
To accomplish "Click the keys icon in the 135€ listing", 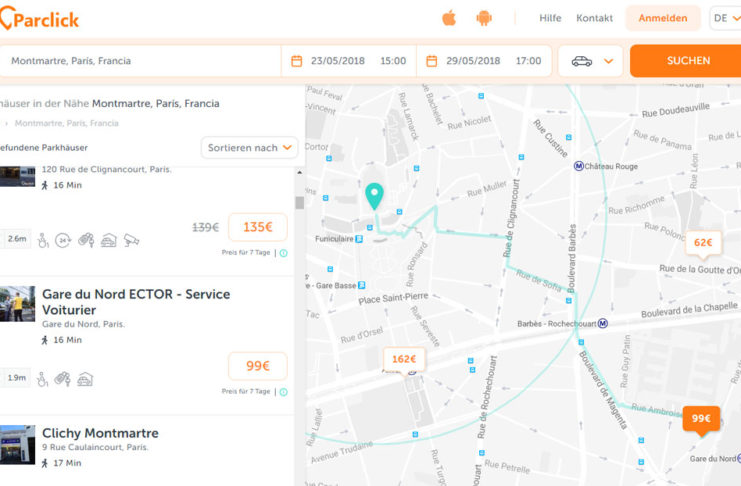I will pos(86,240).
